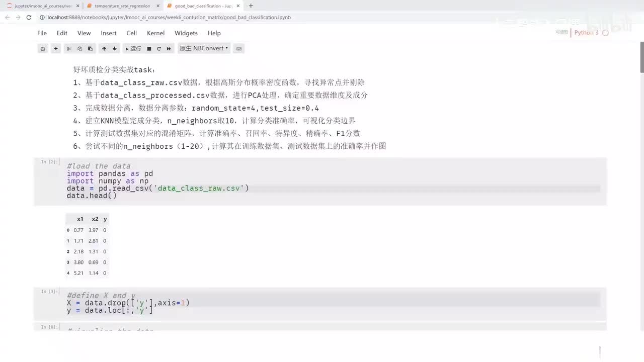Select the good_bad_classification browser tab
This screenshot has width=644, height=362.
pyautogui.click(x=203, y=6)
